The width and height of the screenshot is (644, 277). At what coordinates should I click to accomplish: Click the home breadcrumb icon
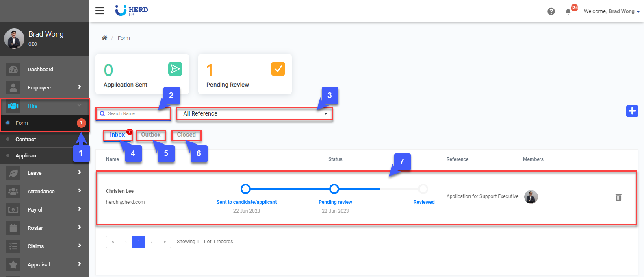pyautogui.click(x=104, y=38)
